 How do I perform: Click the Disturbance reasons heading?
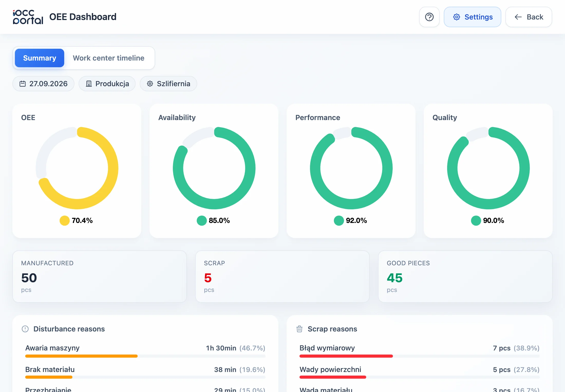[x=69, y=329]
